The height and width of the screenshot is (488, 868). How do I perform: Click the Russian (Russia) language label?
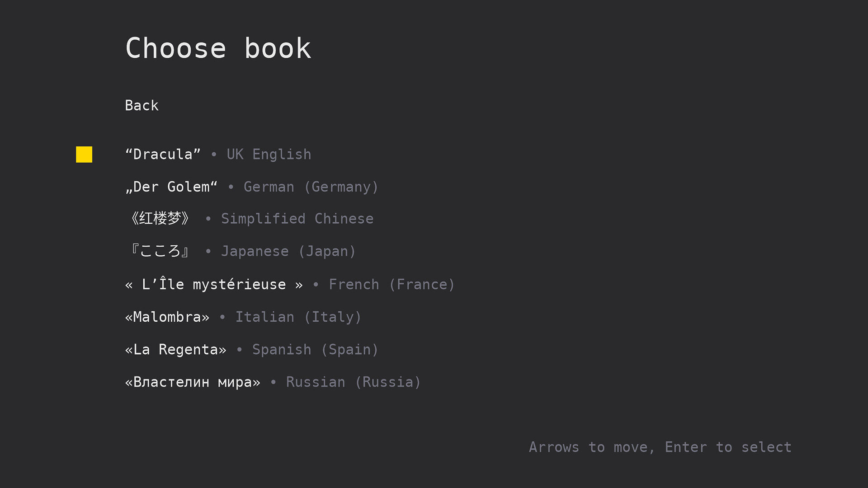pos(353,382)
